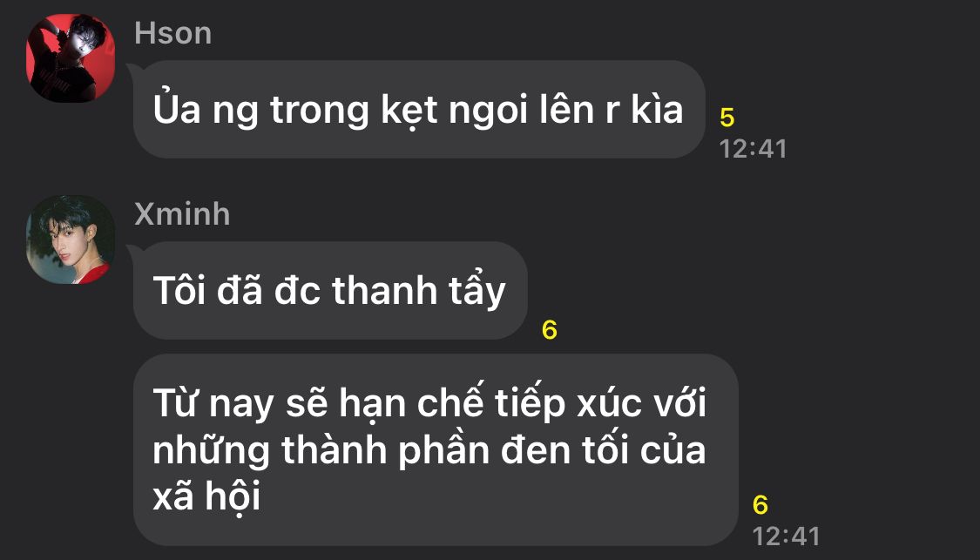Click the 12:41 timestamp of the last message
Viewport: 980px width, 560px height.
pos(787,536)
